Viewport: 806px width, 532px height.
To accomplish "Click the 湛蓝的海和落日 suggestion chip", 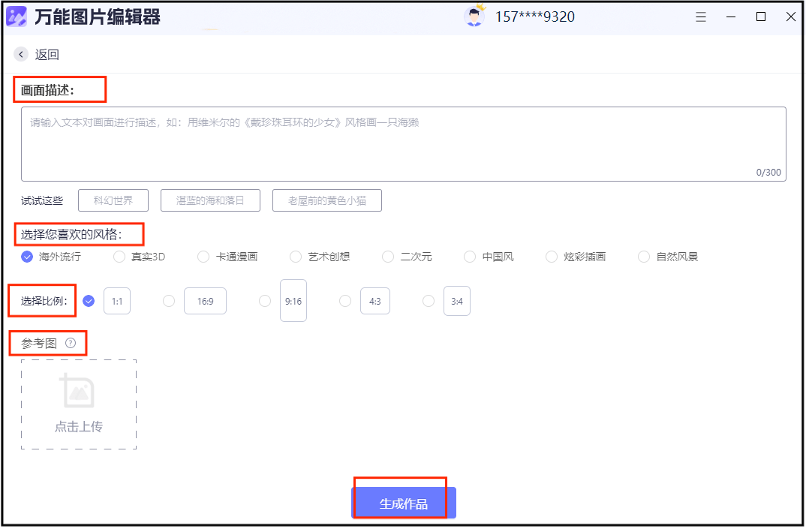I will coord(210,200).
